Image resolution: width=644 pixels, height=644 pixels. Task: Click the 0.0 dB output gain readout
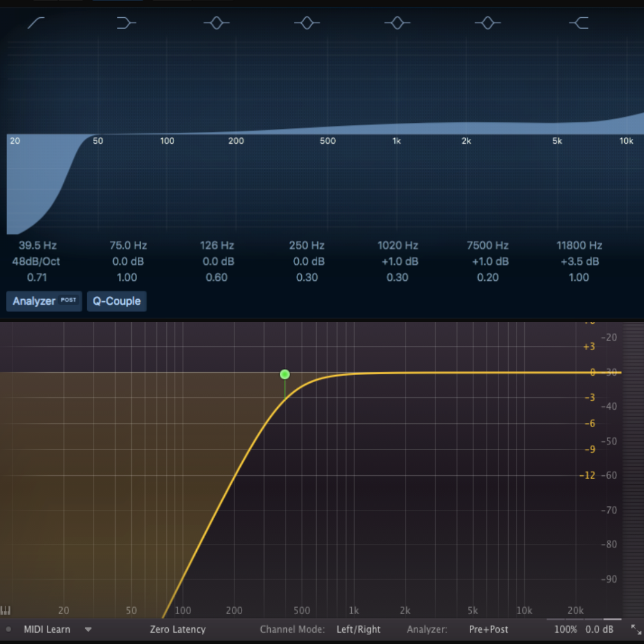tap(599, 629)
